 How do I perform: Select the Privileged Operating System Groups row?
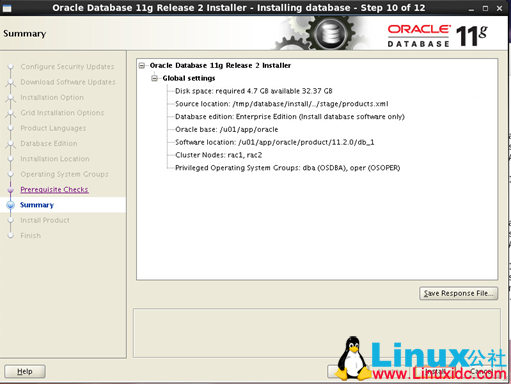click(288, 168)
